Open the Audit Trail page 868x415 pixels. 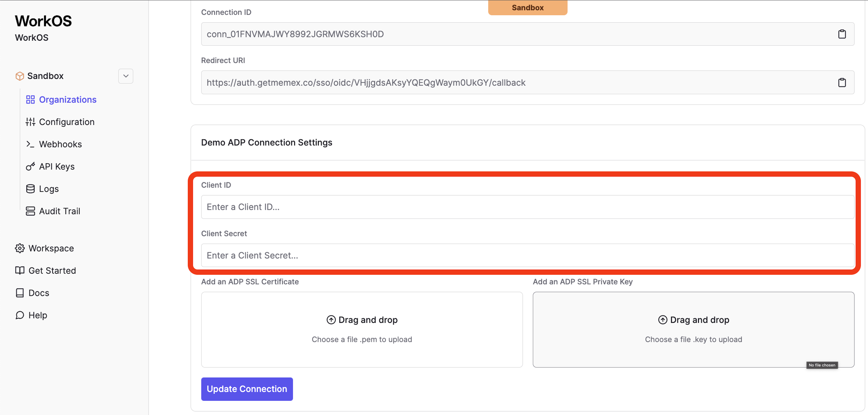(x=59, y=211)
